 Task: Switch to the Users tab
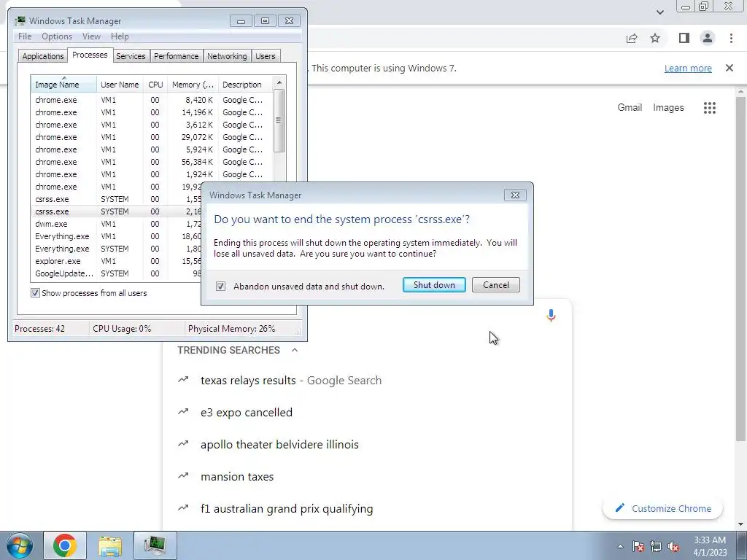click(x=266, y=56)
